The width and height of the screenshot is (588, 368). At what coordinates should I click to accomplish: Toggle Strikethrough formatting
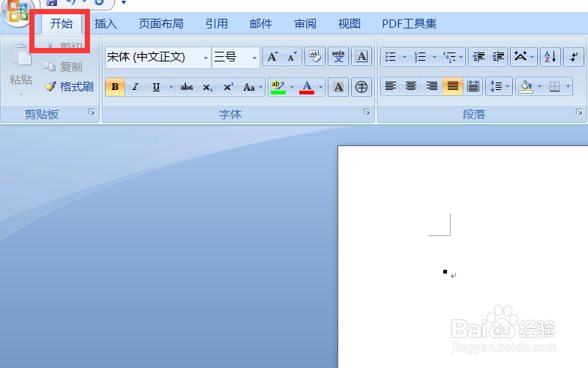(186, 87)
